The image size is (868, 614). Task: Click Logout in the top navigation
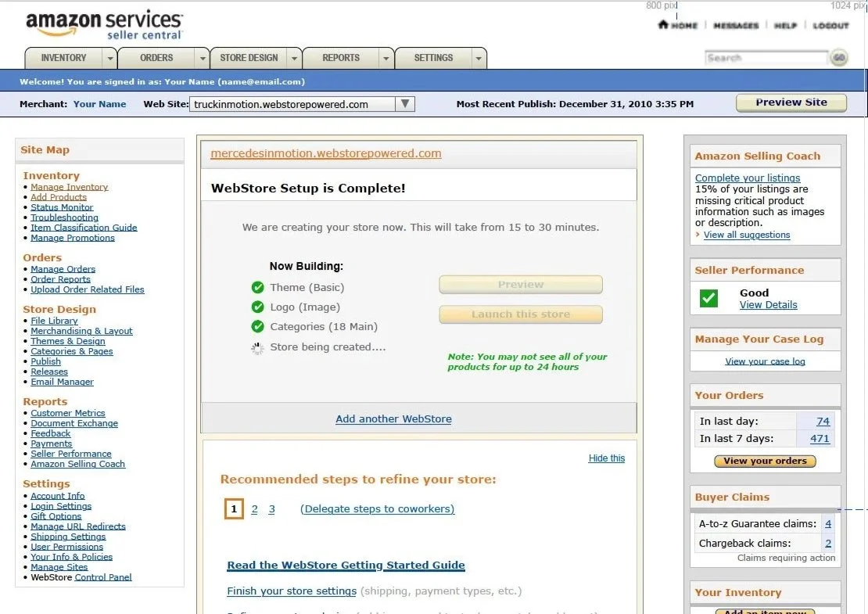pyautogui.click(x=831, y=26)
